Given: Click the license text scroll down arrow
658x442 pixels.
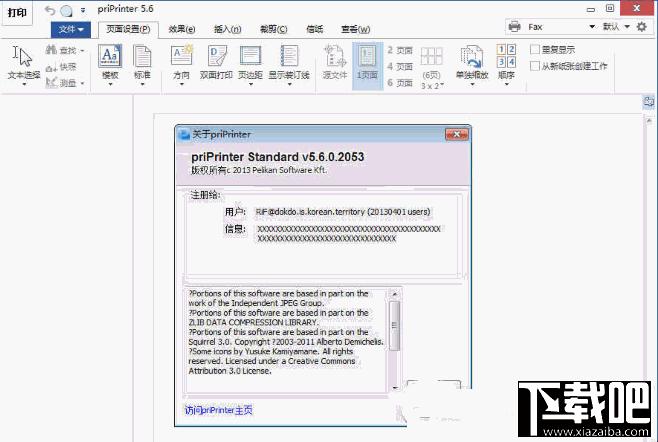Looking at the screenshot, I should 394,388.
